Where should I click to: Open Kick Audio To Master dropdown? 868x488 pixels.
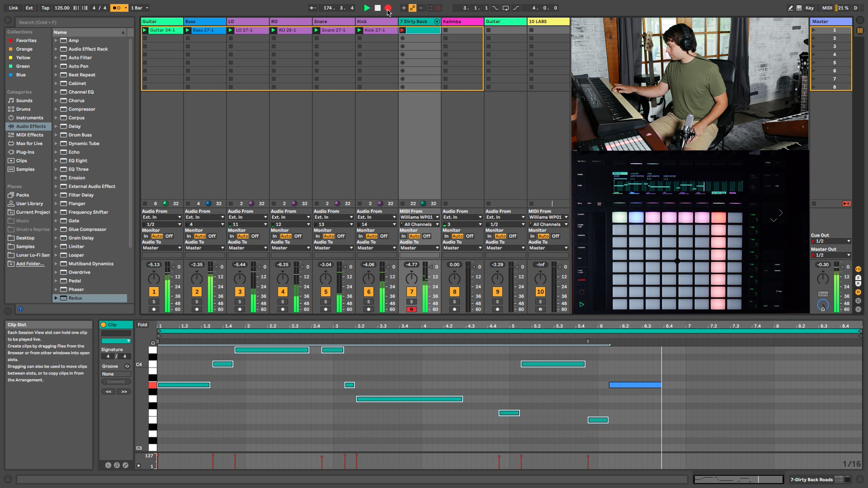pos(376,248)
